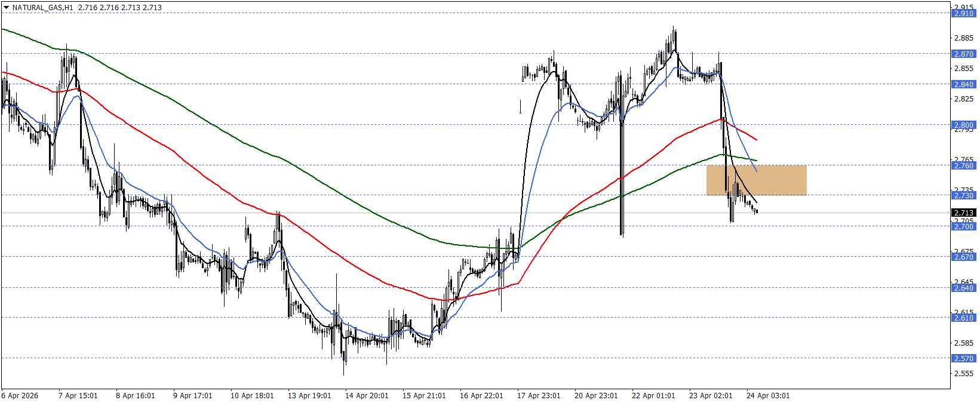Click the 2.855 price scale value
980x403 pixels.
964,68
